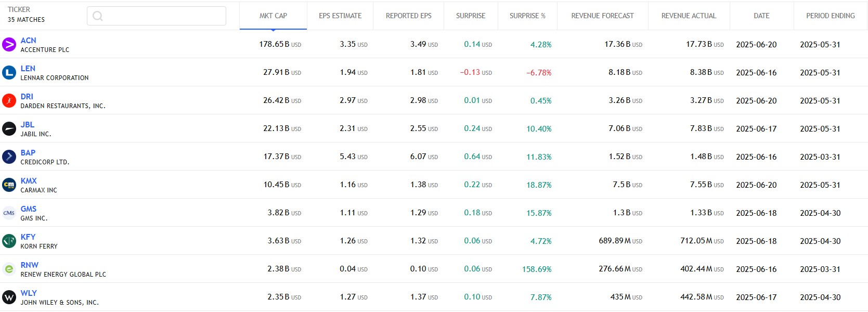
Task: Click the Credicorp navy arrow logo icon
Action: 9,157
